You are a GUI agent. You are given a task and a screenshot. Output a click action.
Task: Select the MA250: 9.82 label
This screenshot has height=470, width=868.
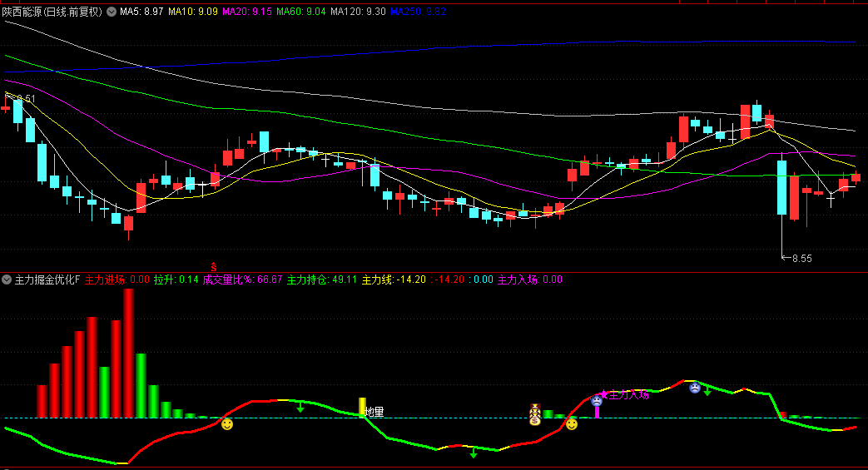(418, 12)
